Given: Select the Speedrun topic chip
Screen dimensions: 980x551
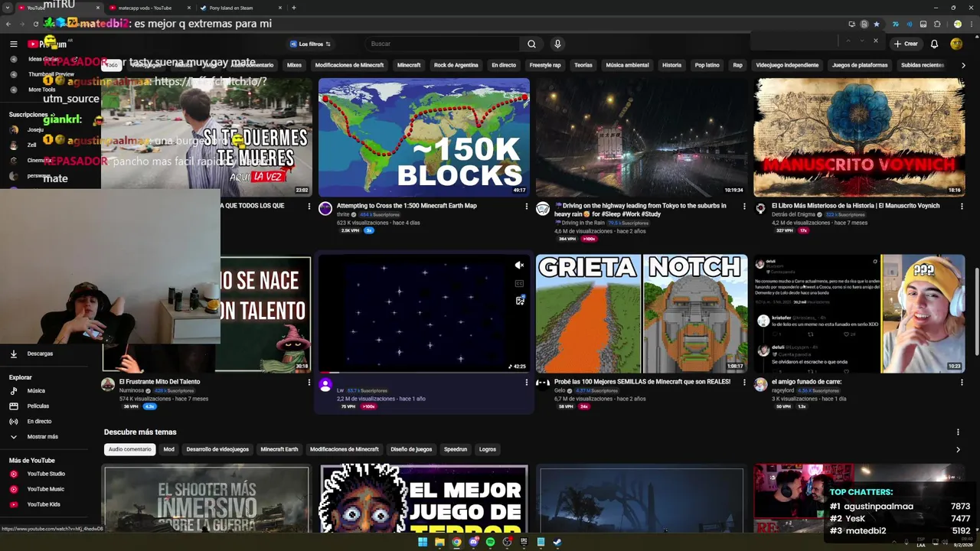Looking at the screenshot, I should [x=456, y=449].
